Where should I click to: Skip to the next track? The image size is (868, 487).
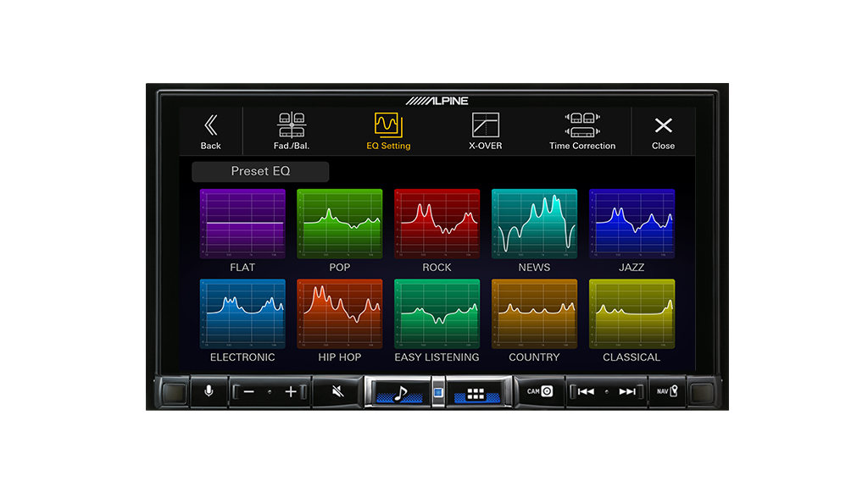coord(627,392)
